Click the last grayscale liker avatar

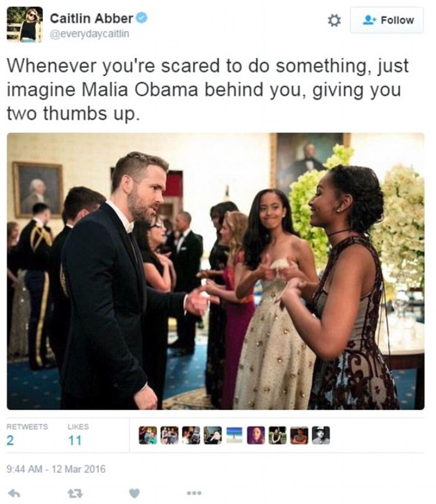321,435
